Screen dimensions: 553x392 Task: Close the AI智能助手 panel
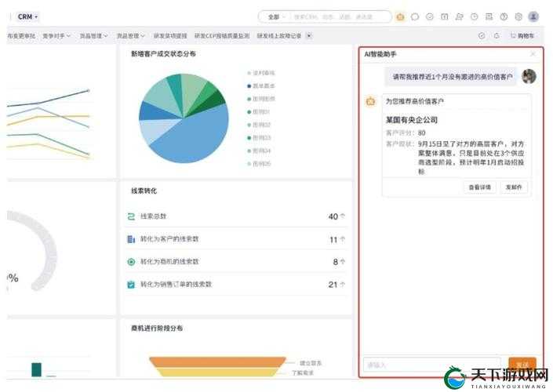tap(533, 54)
